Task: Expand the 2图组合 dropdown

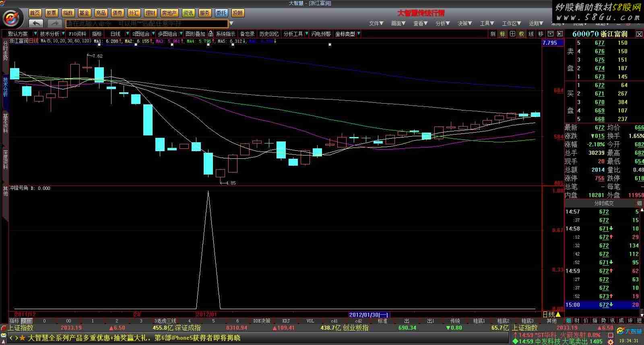Action: coord(153,34)
